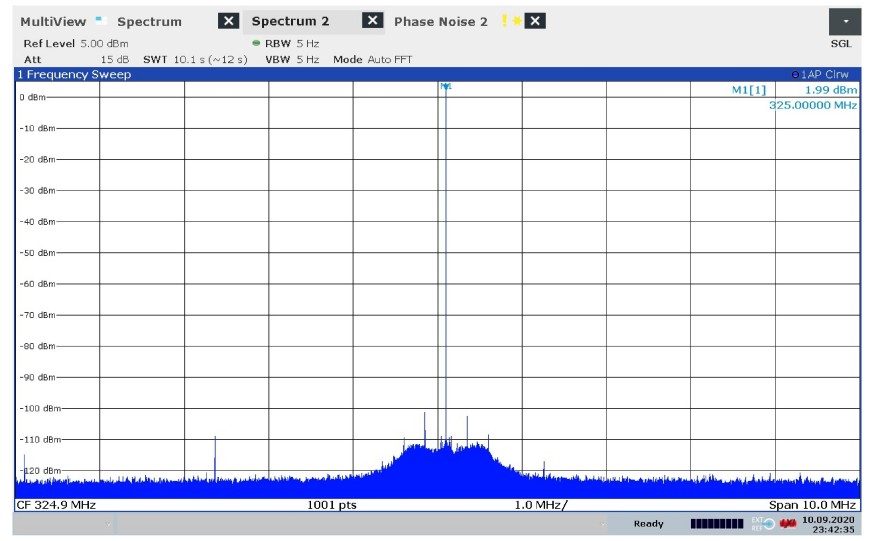Screen dimensions: 876x541
Task: Click the Span 10.0 MHz label
Action: 813,505
